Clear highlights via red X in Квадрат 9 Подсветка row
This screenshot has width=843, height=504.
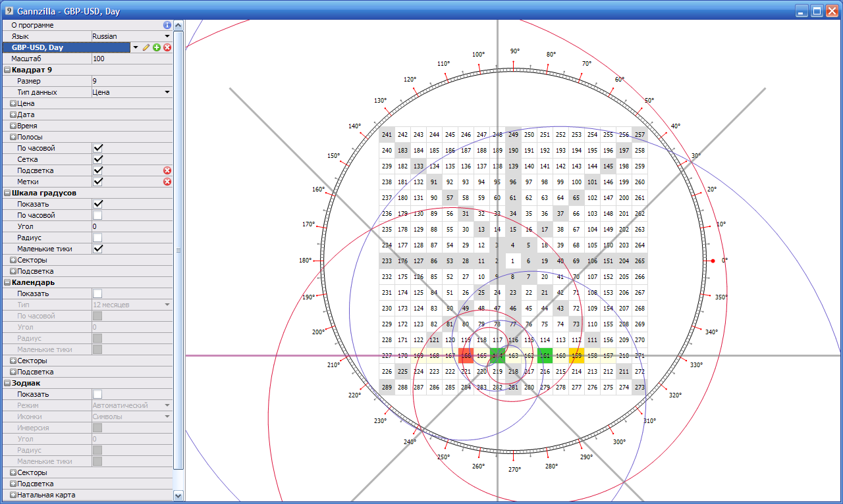(x=167, y=170)
